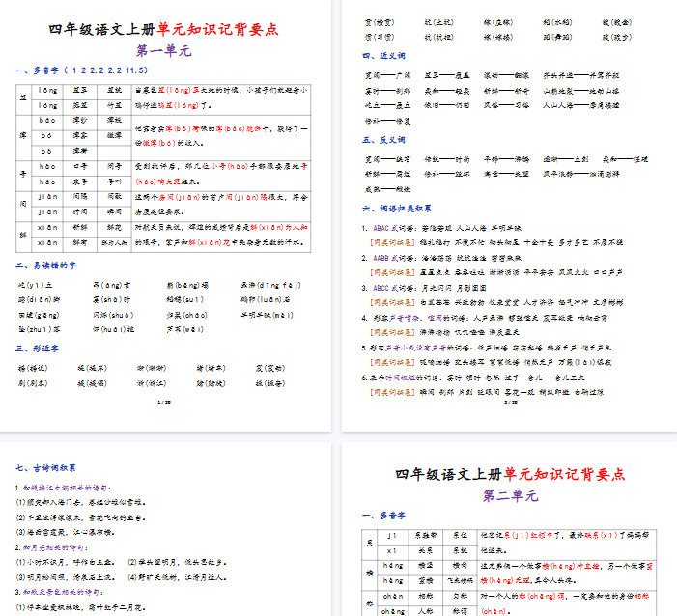
Task: Click the heading '四、近义词'
Action: tap(383, 56)
